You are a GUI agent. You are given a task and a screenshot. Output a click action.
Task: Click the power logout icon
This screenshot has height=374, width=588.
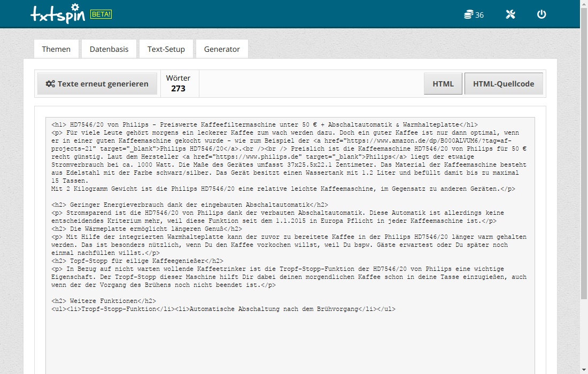pyautogui.click(x=541, y=14)
